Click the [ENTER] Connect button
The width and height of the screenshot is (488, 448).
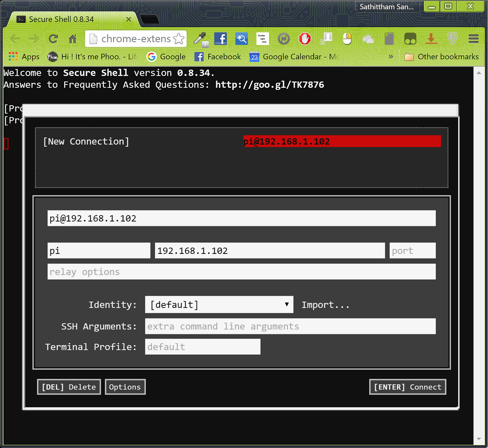407,387
